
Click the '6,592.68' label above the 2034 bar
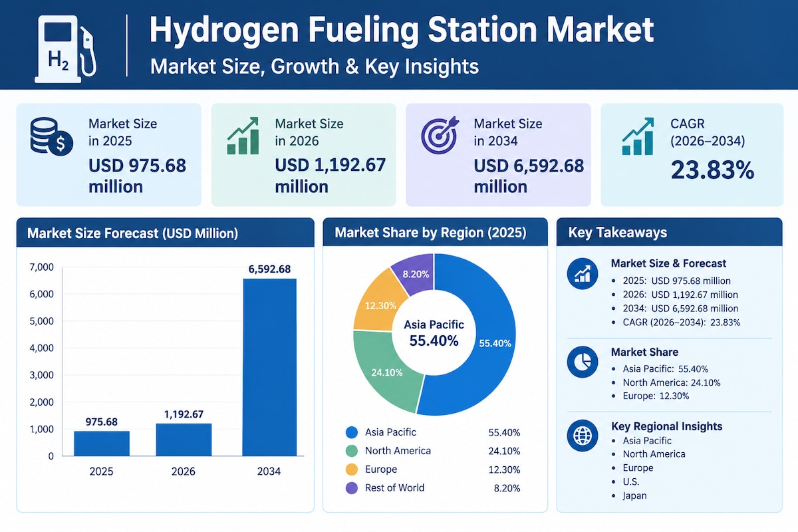269,269
